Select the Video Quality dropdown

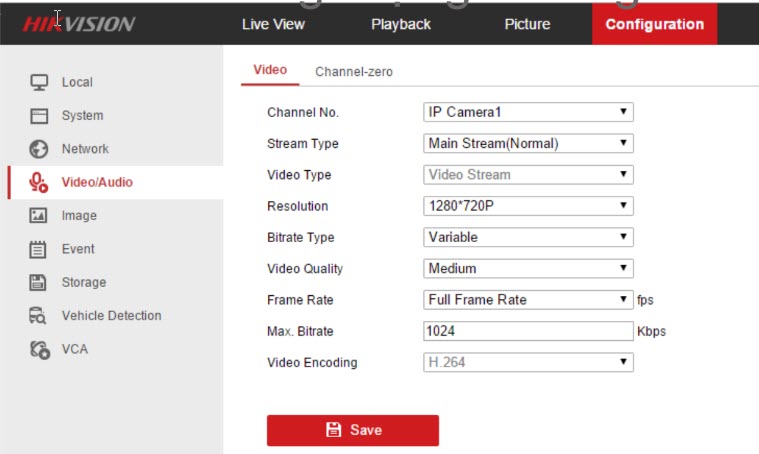point(528,268)
